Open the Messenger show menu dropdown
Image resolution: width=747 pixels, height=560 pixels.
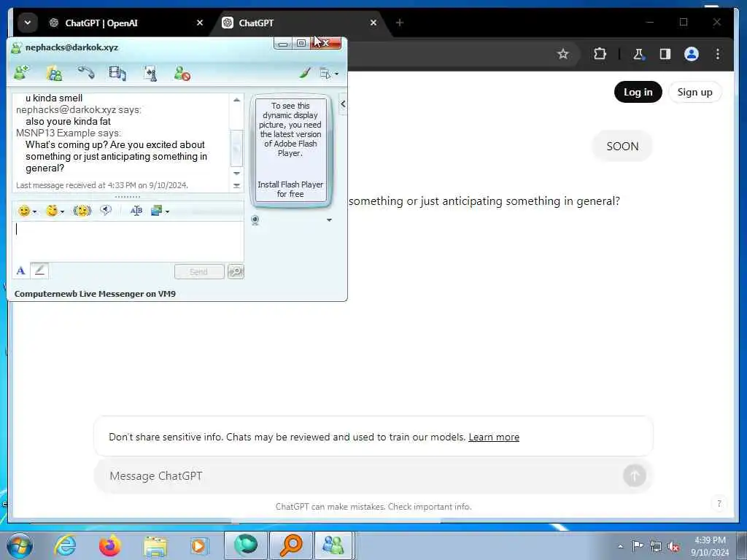[329, 74]
